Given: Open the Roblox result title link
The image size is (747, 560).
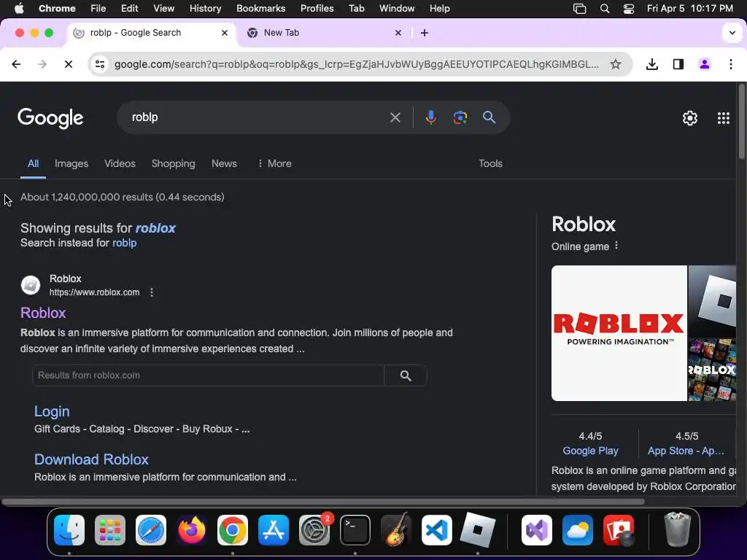Looking at the screenshot, I should pyautogui.click(x=43, y=313).
